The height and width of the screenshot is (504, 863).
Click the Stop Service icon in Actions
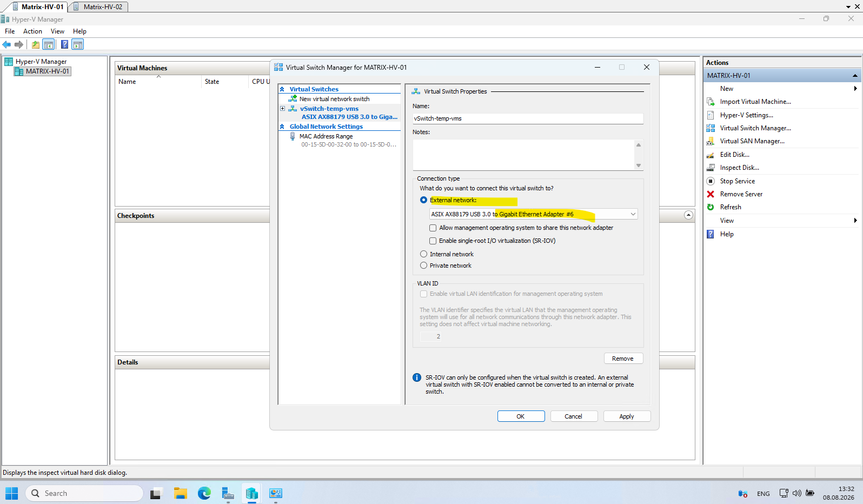(711, 181)
